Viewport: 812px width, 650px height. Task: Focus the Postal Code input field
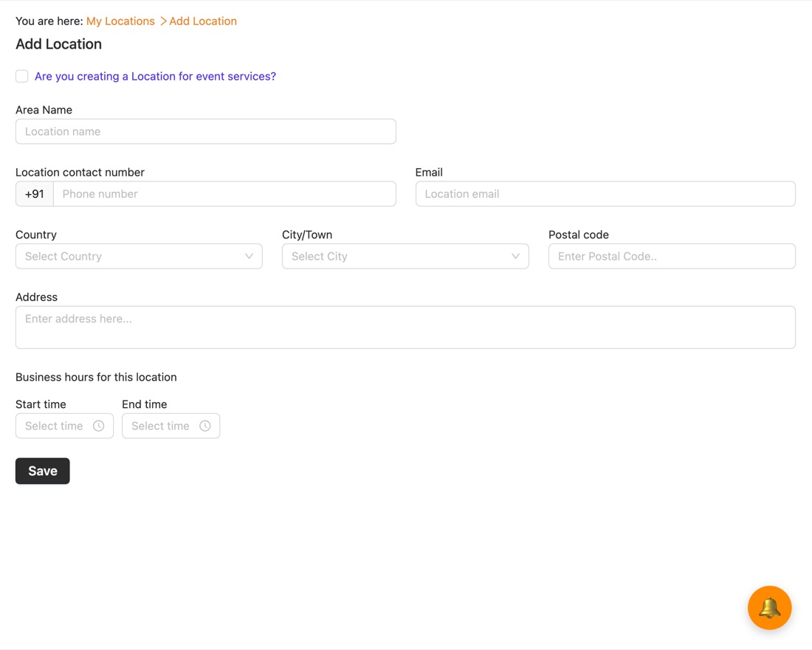pyautogui.click(x=672, y=256)
